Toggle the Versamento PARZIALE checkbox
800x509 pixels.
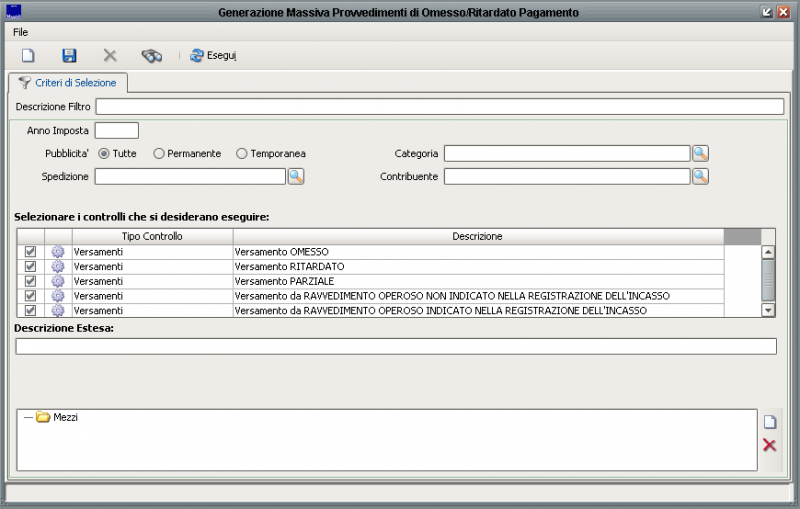click(30, 281)
